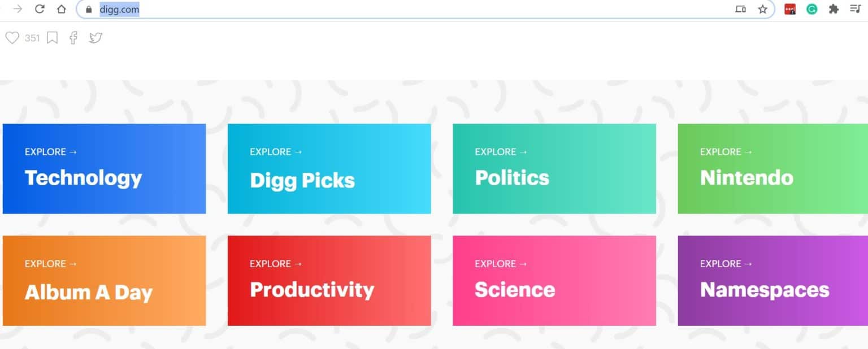
Task: Share on Facebook icon
Action: (73, 38)
